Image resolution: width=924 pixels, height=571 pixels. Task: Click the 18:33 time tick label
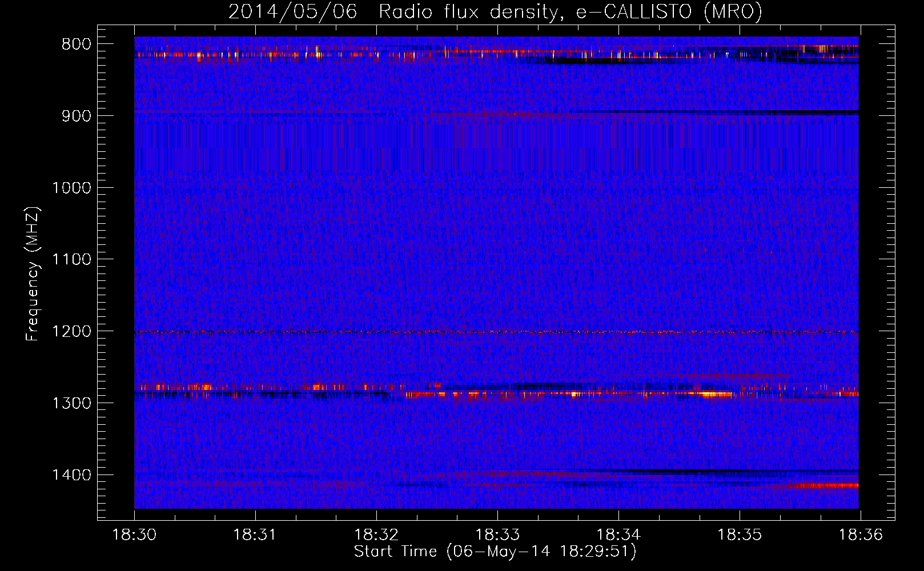click(x=497, y=535)
